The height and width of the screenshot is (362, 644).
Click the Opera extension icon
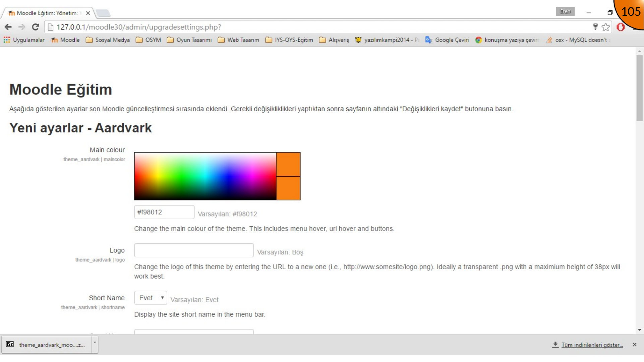(621, 27)
